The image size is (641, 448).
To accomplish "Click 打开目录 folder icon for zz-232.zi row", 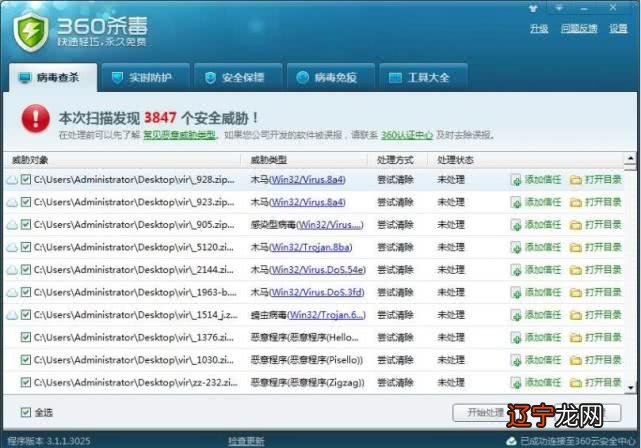I will click(576, 383).
